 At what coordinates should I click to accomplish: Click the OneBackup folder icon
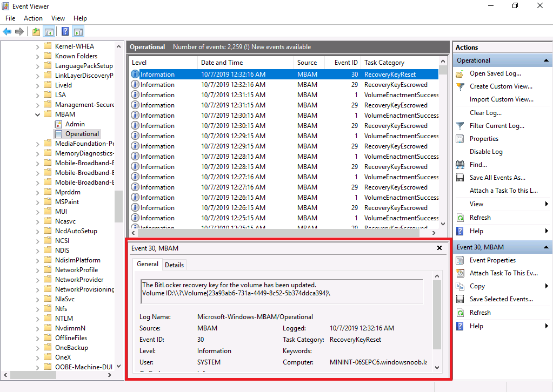point(48,348)
